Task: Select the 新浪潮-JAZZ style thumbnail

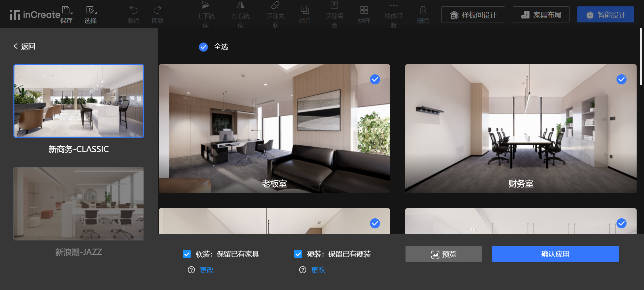Action: (79, 204)
